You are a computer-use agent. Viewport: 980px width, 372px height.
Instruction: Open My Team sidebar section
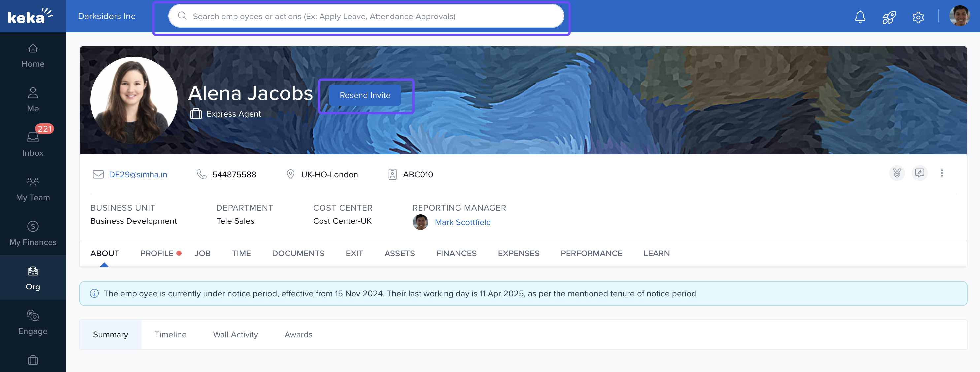point(33,189)
